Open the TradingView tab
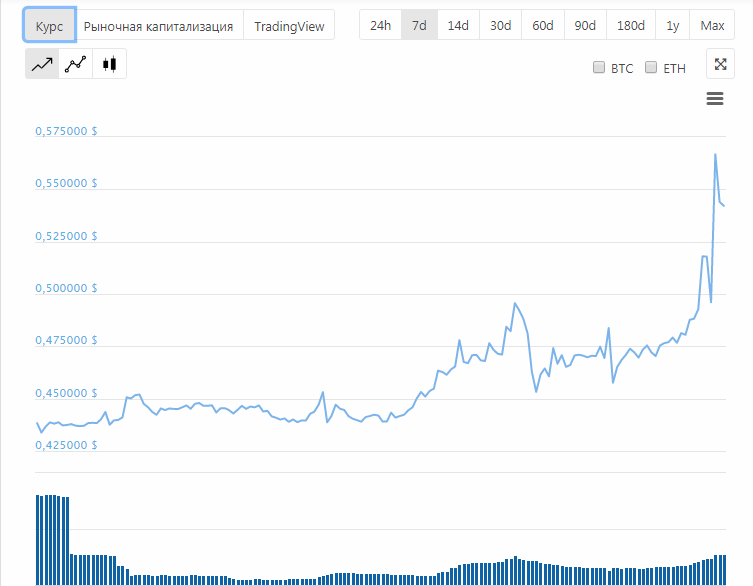753x586 pixels. 289,26
